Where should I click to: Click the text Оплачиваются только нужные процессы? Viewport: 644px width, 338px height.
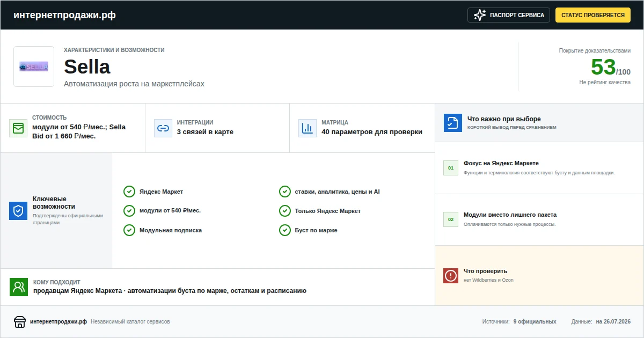(510, 224)
